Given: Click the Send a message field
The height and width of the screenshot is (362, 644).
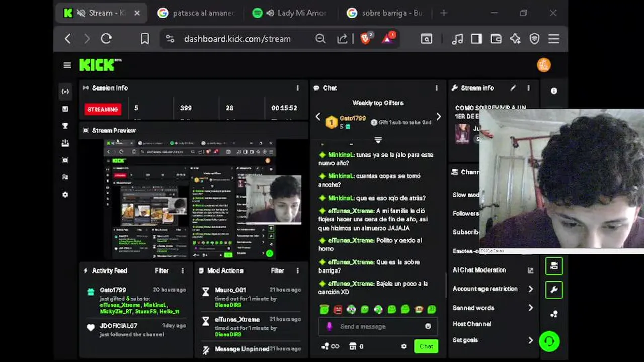Looking at the screenshot, I should click(378, 326).
